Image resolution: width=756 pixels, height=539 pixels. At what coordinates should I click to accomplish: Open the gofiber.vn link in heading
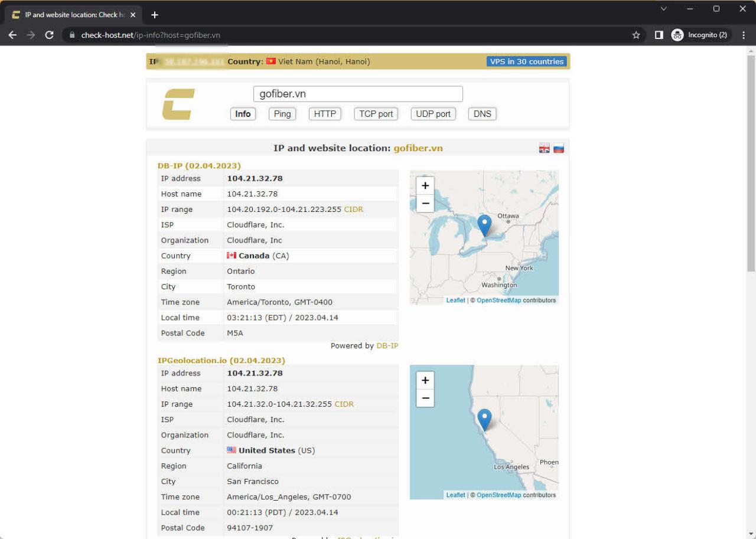click(418, 148)
